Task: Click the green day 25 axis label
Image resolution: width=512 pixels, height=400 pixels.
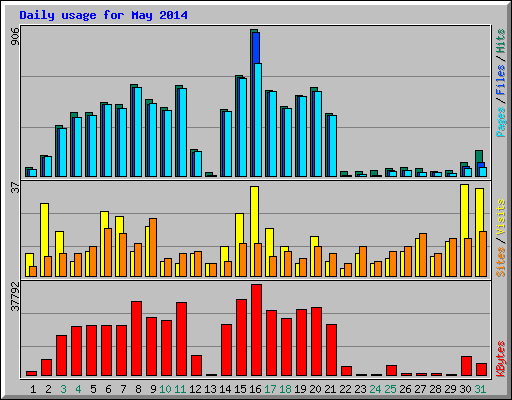Action: point(390,389)
